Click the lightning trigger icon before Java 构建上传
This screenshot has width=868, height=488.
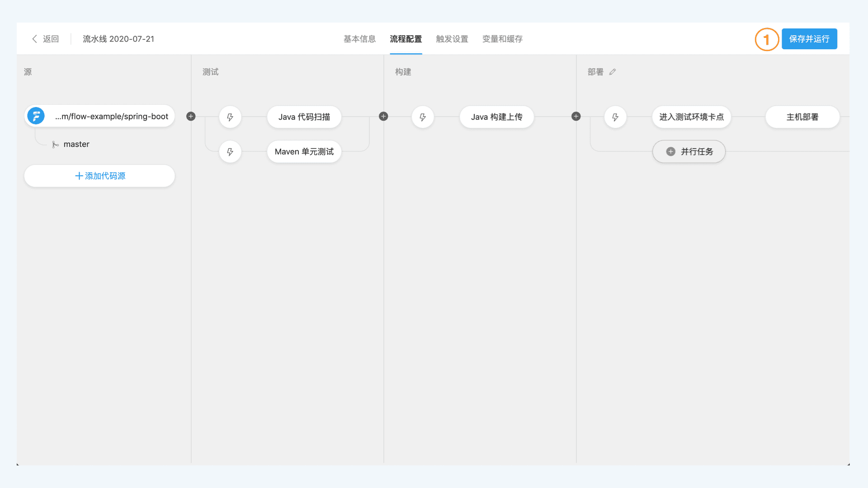pos(423,117)
